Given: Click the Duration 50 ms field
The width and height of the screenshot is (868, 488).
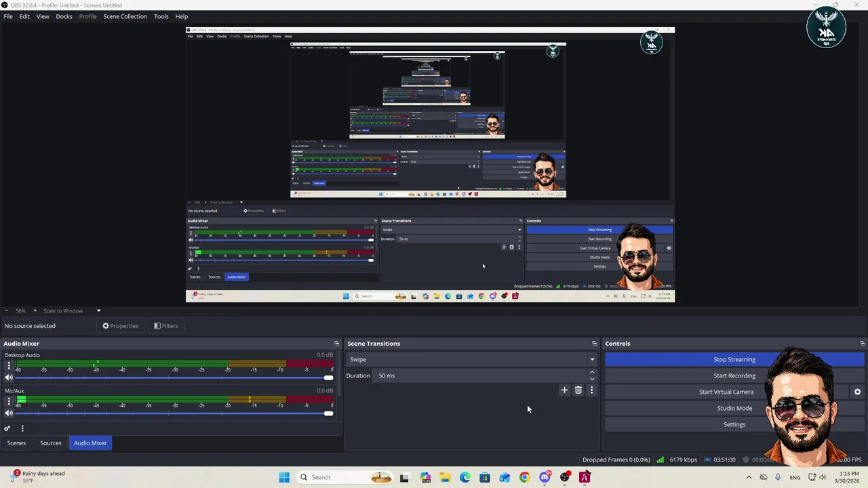Looking at the screenshot, I should coord(480,375).
